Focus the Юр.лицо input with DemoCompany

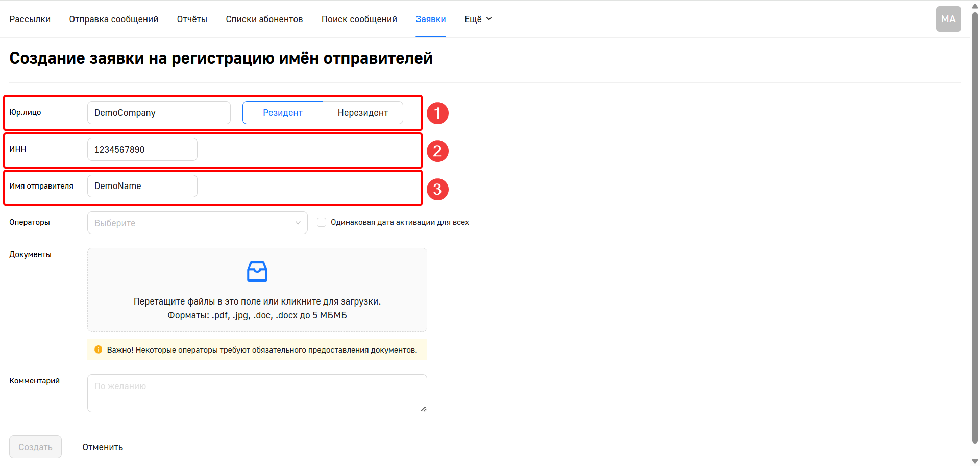pyautogui.click(x=158, y=113)
